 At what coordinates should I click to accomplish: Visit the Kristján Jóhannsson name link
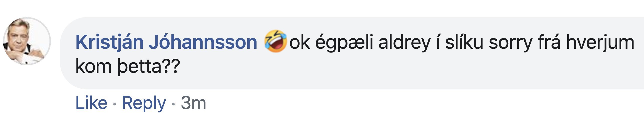[x=166, y=42]
